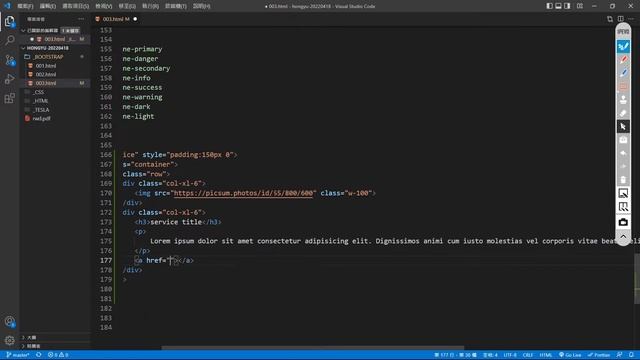Image resolution: width=640 pixels, height=360 pixels.
Task: Open the Help menu
Action: pos(201,6)
